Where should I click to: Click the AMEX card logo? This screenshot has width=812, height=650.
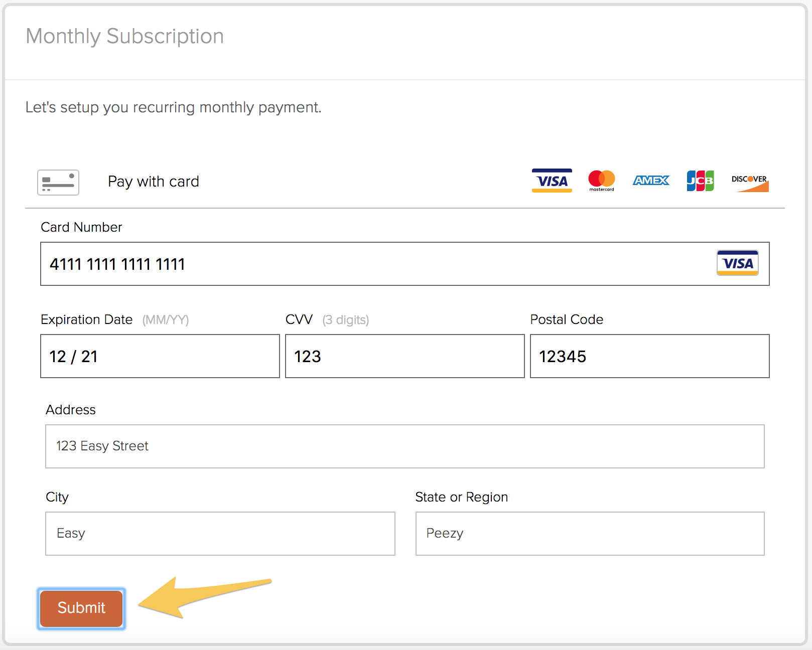[651, 181]
